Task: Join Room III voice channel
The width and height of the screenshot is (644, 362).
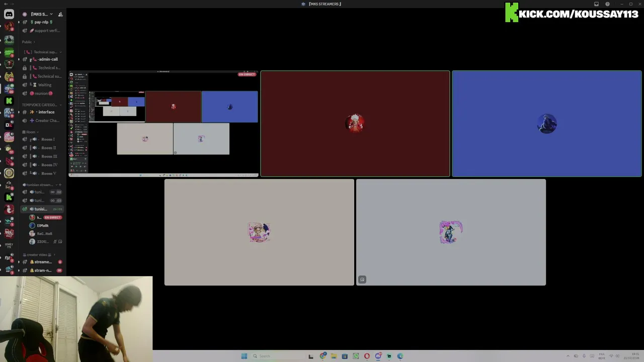Action: pos(42,156)
